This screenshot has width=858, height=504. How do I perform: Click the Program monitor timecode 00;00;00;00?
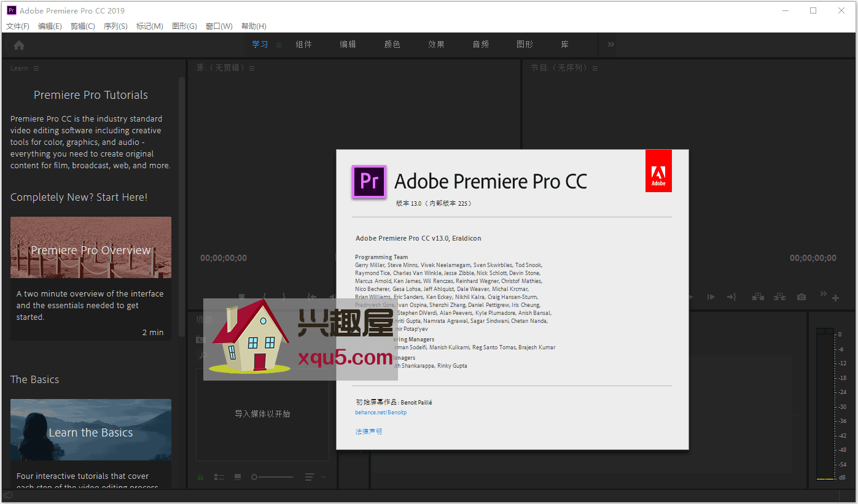[813, 258]
